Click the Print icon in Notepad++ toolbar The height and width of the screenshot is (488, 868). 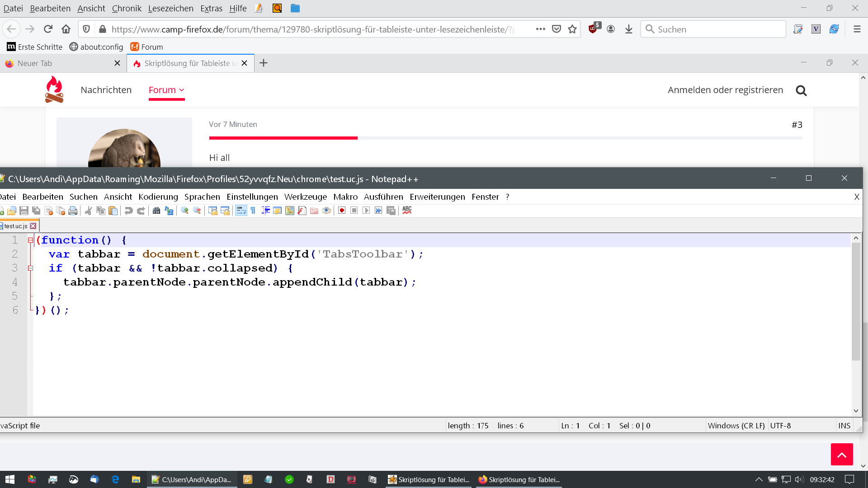tap(73, 211)
